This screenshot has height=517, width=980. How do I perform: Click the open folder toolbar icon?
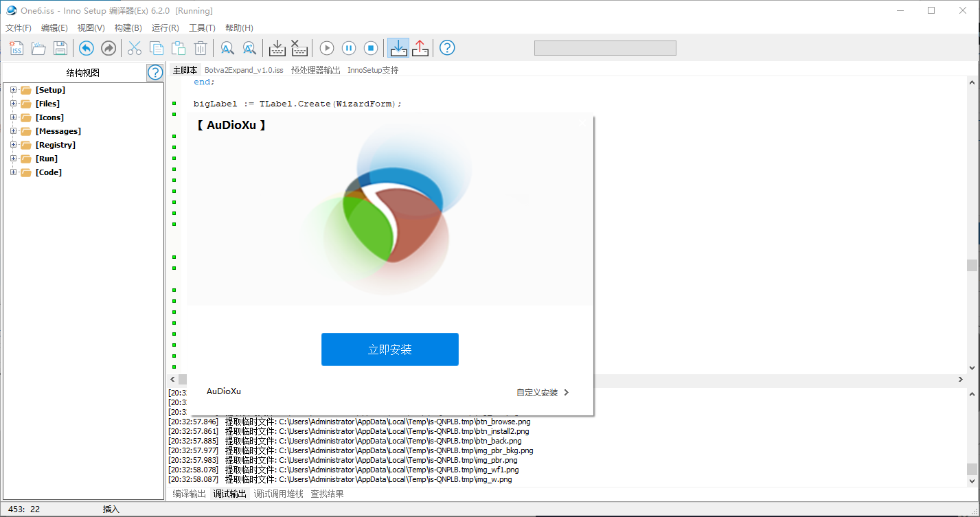click(x=38, y=48)
